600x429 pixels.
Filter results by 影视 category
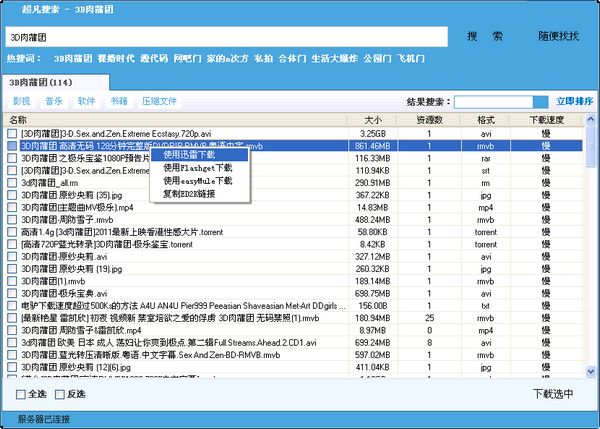(x=22, y=101)
